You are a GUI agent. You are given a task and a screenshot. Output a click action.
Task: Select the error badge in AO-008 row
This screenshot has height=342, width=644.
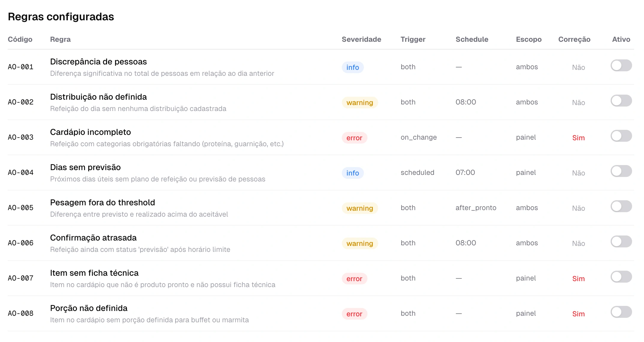(354, 314)
